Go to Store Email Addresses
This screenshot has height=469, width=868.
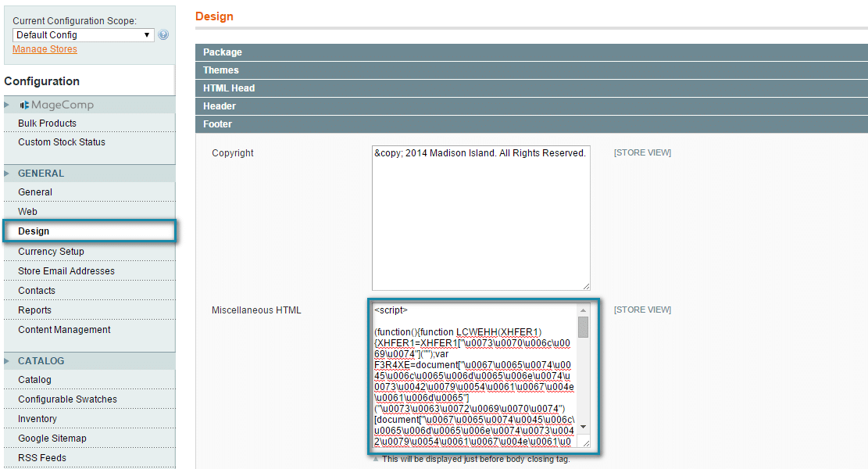coord(66,271)
